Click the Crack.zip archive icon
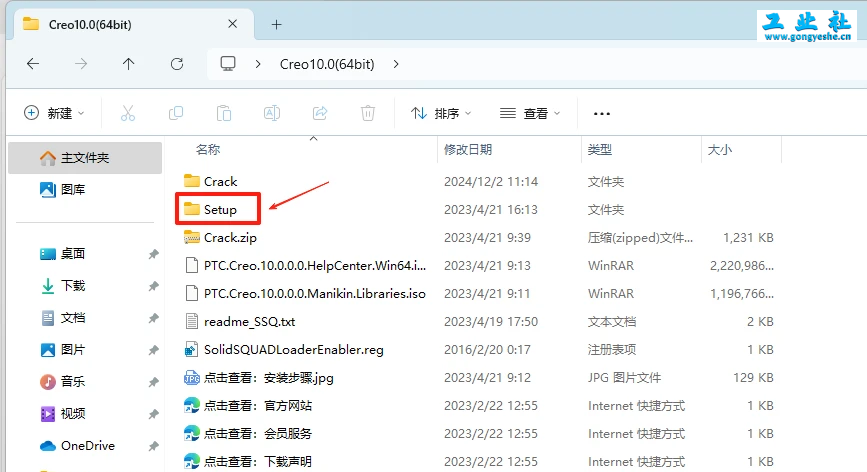Image resolution: width=867 pixels, height=472 pixels. coord(192,237)
